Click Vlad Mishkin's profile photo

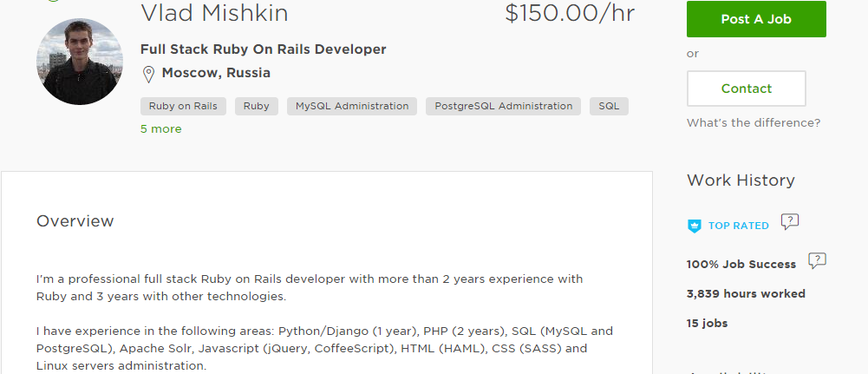pyautogui.click(x=80, y=62)
